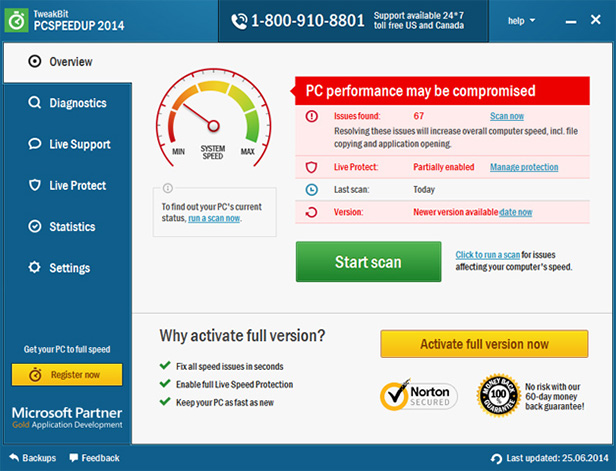
Task: Open Backups from the footer
Action: 33,458
